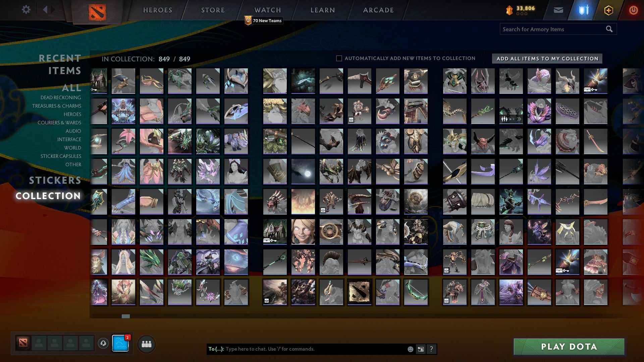Click Add All Items To My Collection
The height and width of the screenshot is (362, 644).
pos(547,59)
